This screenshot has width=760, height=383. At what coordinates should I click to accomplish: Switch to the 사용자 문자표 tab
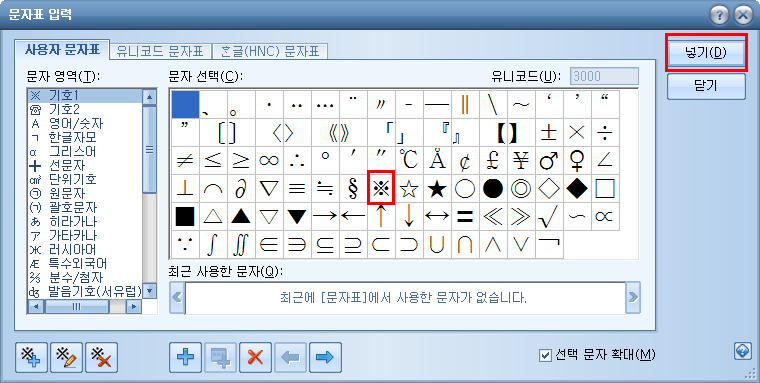pos(63,50)
